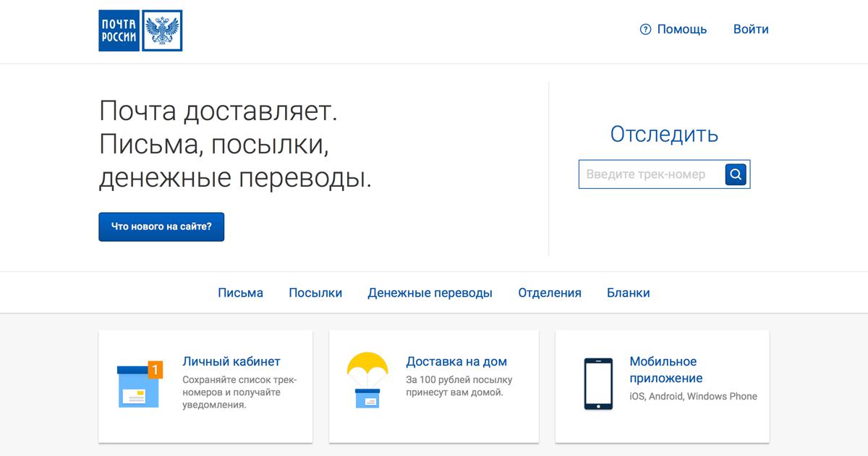Click the smartphone mobile app icon
This screenshot has height=456, width=868.
598,384
